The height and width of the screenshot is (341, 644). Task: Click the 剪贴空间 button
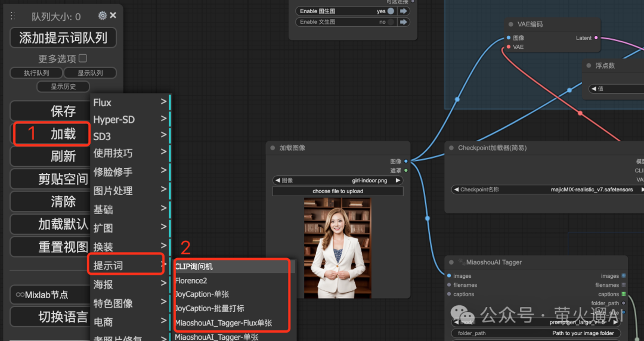[x=51, y=179]
